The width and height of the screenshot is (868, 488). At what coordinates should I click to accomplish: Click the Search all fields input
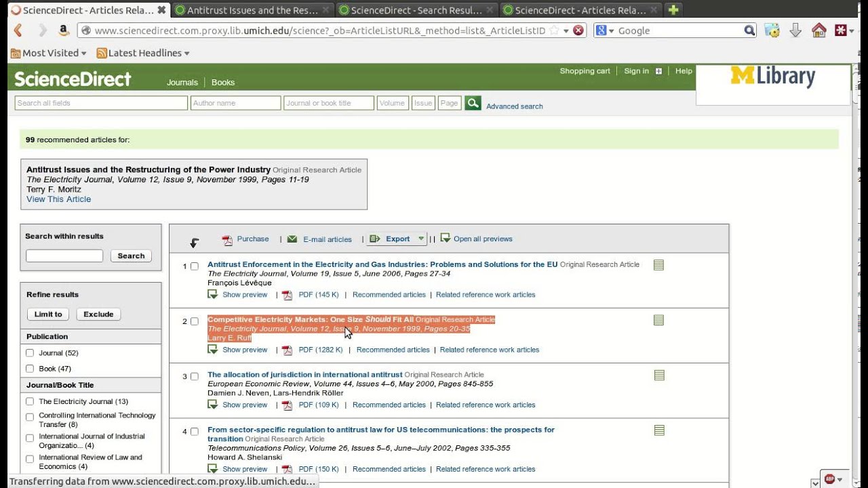(101, 103)
